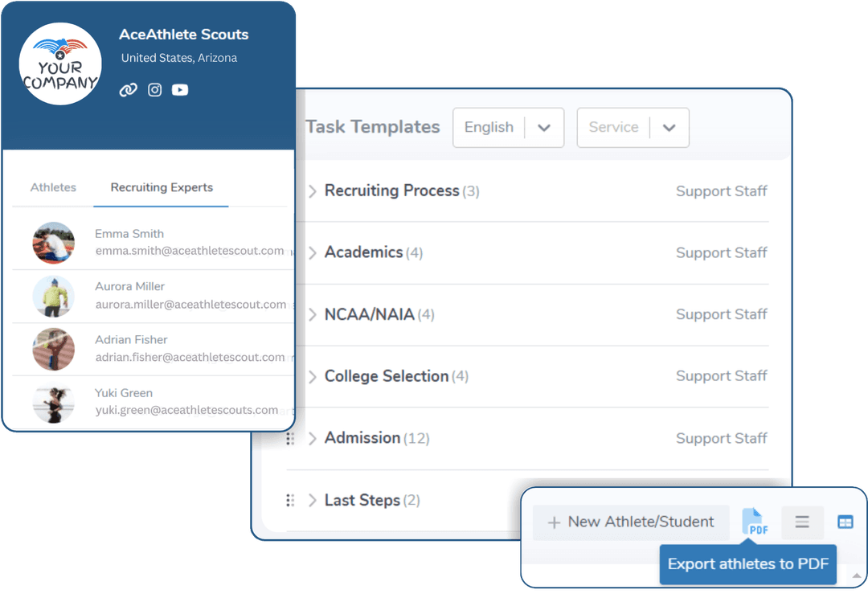Expand the Academics template group
Screen dimensions: 868x594
(x=313, y=253)
